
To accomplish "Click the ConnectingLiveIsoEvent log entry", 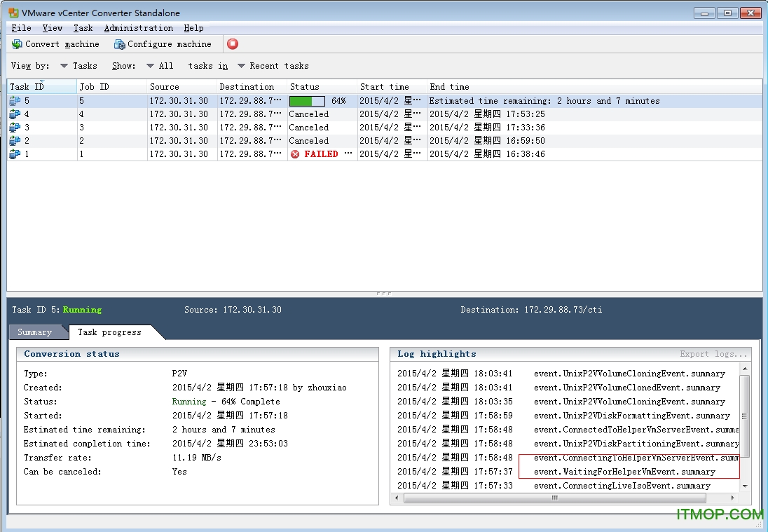I will [622, 486].
